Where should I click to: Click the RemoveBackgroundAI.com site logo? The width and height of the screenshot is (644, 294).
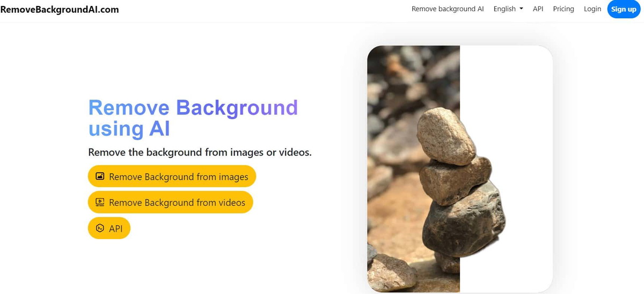[60, 9]
